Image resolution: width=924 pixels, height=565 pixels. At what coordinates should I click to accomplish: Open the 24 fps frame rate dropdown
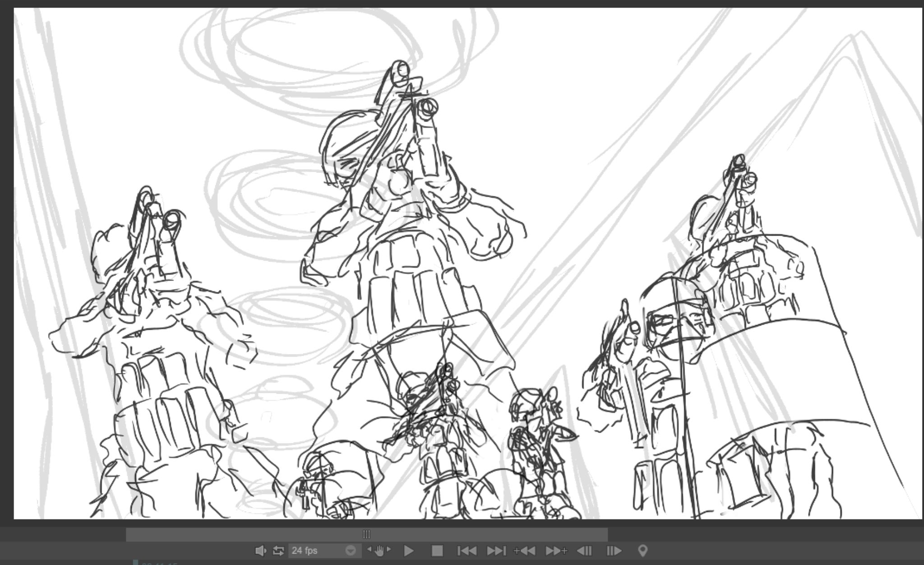pyautogui.click(x=323, y=551)
